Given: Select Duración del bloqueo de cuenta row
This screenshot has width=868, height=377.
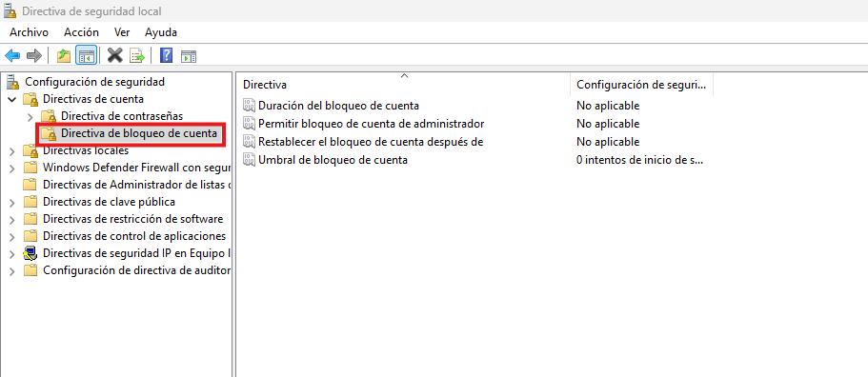Looking at the screenshot, I should click(338, 105).
